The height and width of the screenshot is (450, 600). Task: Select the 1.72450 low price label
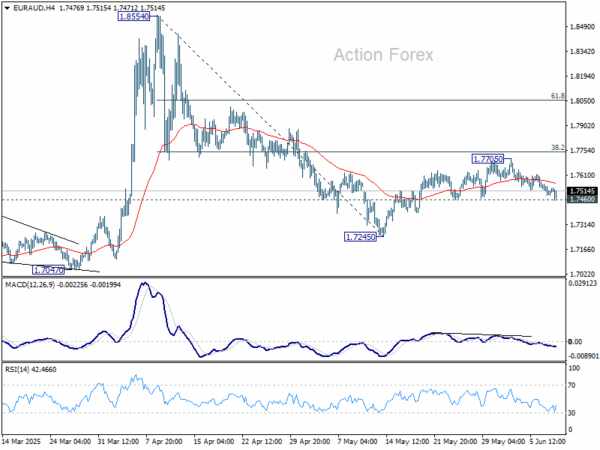360,237
